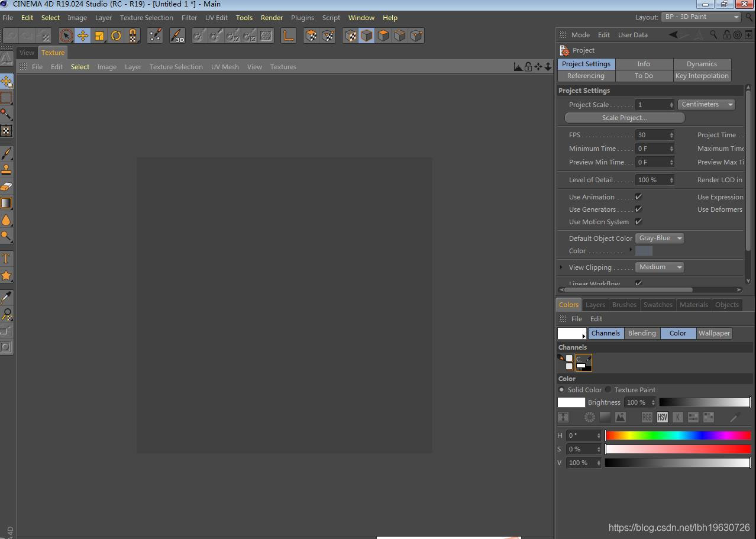The height and width of the screenshot is (539, 756).
Task: Open the Render menu
Action: 272,18
